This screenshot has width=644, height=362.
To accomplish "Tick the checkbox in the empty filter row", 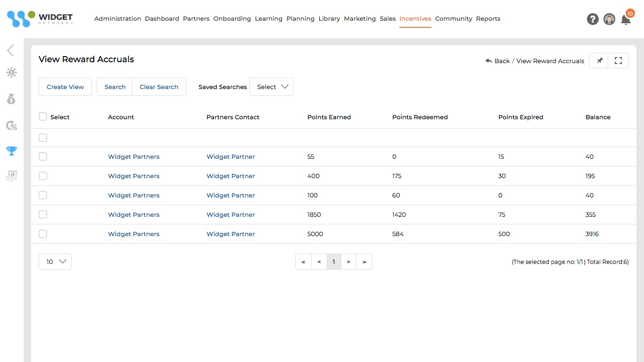I will click(43, 138).
